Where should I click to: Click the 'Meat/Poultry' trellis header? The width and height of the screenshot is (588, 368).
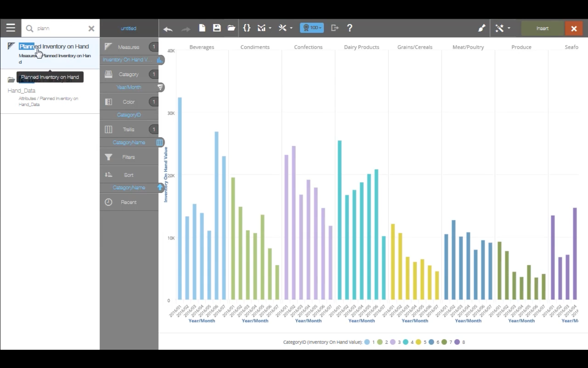(468, 47)
